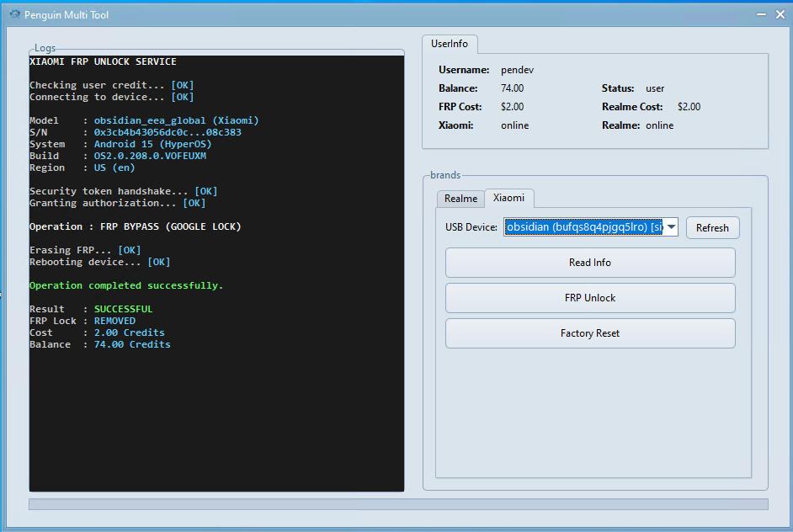Minimize the Penguin Multi Tool window
Screen dimensions: 793x532
760,14
